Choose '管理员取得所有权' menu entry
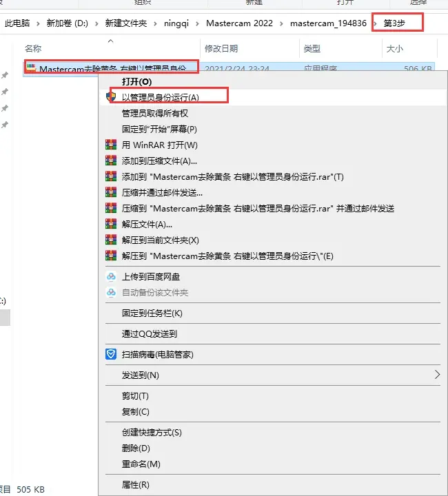 [x=155, y=113]
